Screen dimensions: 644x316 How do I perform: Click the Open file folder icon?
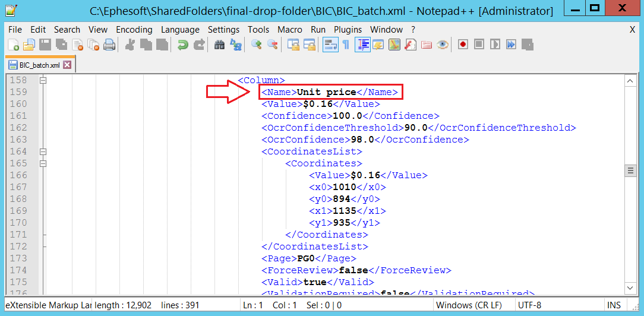29,45
